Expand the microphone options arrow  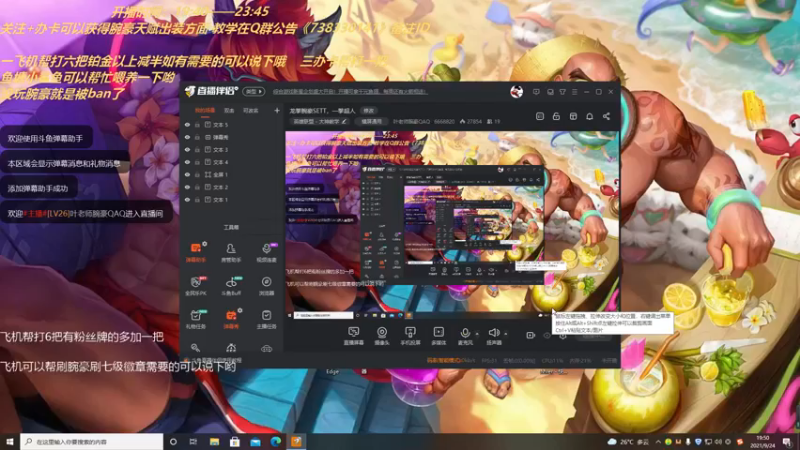pos(477,334)
